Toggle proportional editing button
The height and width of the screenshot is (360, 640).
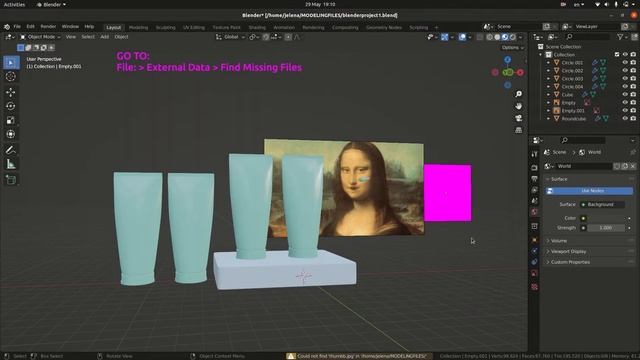(288, 37)
